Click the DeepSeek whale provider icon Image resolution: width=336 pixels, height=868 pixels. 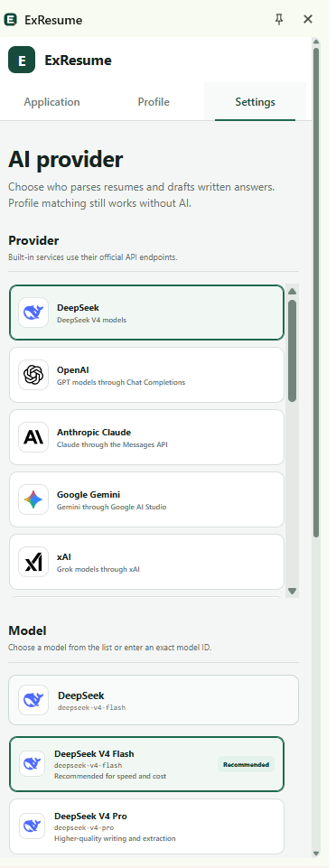(x=33, y=313)
